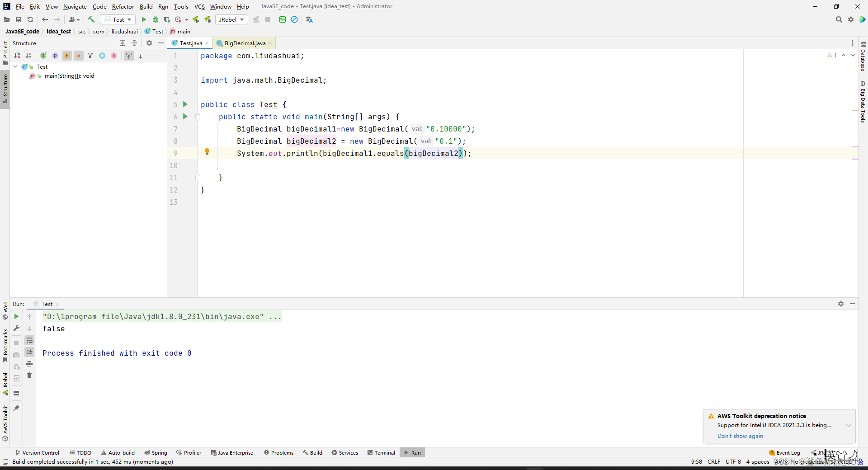Click Collapse All icon in Structure panel

(134, 43)
